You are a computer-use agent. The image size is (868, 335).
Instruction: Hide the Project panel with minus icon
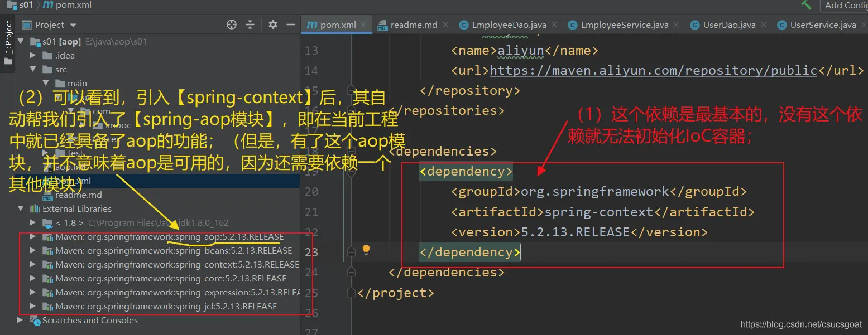(290, 25)
